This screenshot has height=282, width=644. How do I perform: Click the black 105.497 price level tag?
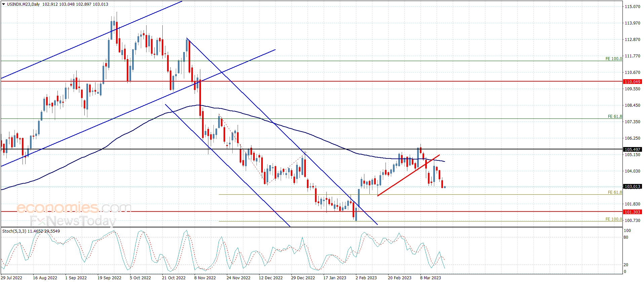[632, 149]
